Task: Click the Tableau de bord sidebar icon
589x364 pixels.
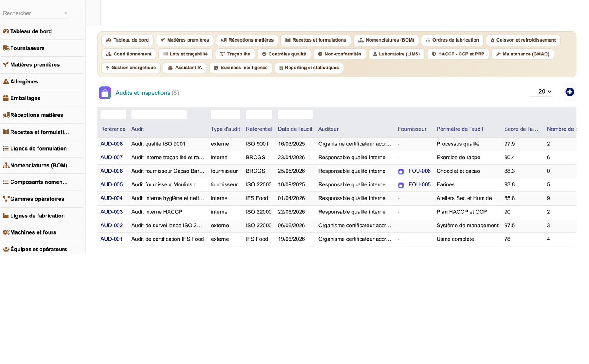Action: click(x=6, y=31)
